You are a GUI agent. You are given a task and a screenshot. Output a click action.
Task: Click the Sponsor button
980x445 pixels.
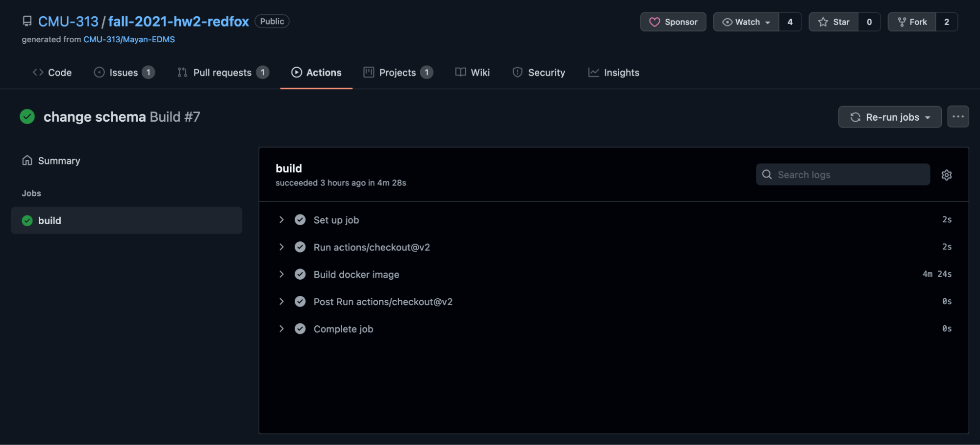673,22
